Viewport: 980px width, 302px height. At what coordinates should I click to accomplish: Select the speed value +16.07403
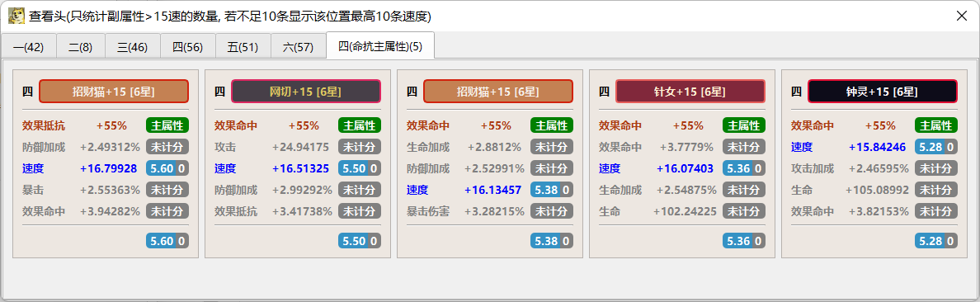(685, 168)
